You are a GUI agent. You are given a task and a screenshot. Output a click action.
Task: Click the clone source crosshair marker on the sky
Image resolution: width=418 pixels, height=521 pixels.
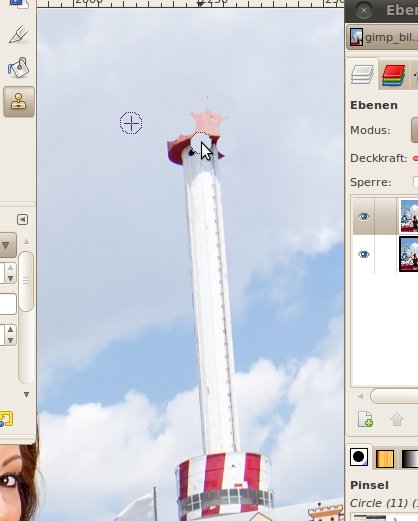tap(131, 123)
